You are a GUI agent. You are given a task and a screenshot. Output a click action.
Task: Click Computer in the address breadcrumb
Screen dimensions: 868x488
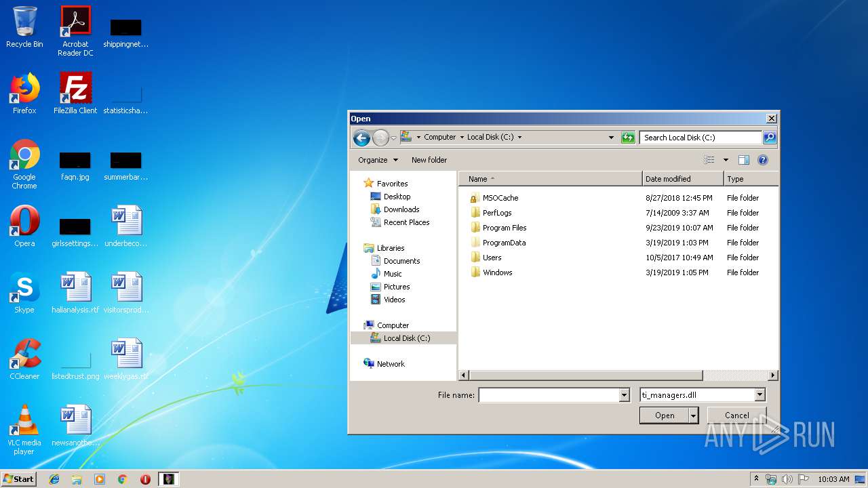440,137
